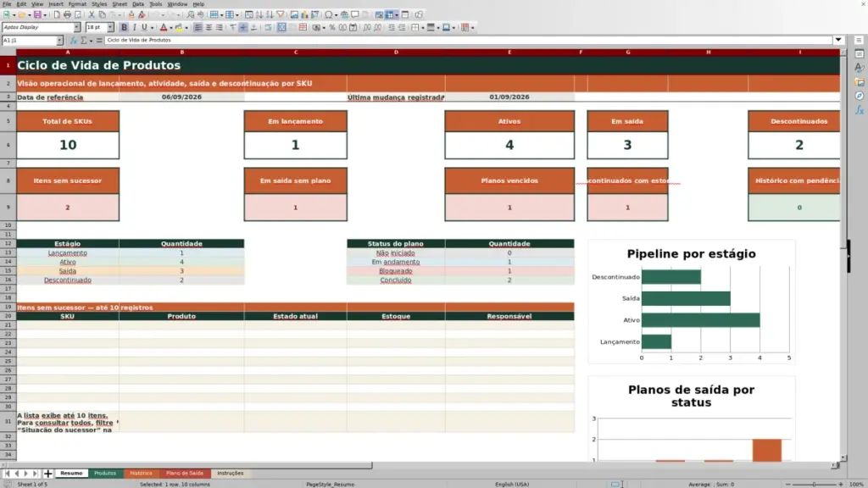This screenshot has height=488, width=868.
Task: Toggle Align Top vertical alignment
Action: (x=233, y=27)
